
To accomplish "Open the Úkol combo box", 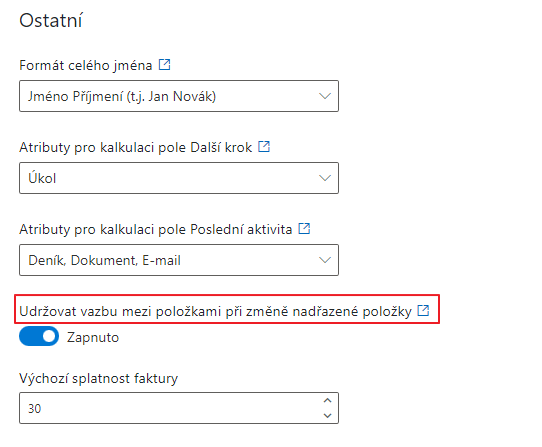I will 179,178.
